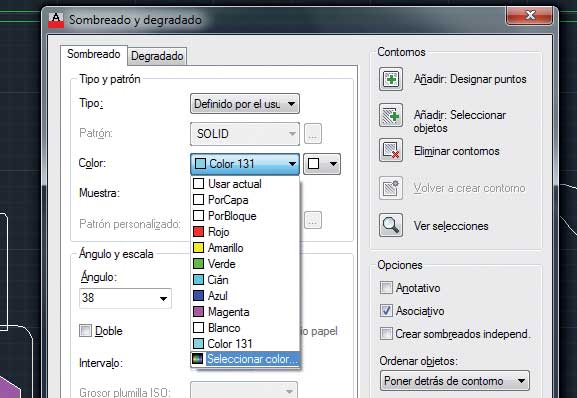Image resolution: width=577 pixels, height=398 pixels.
Task: Switch to the Degradado tab
Action: pos(157,56)
